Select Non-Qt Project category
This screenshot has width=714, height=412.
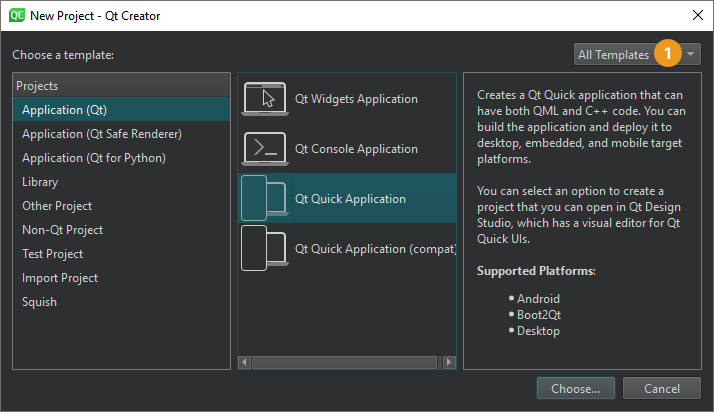point(62,230)
